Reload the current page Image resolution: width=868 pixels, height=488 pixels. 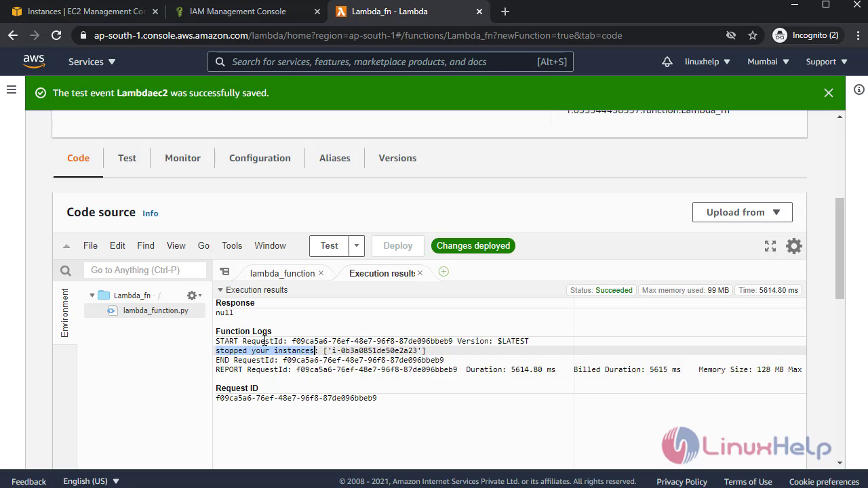pyautogui.click(x=56, y=35)
